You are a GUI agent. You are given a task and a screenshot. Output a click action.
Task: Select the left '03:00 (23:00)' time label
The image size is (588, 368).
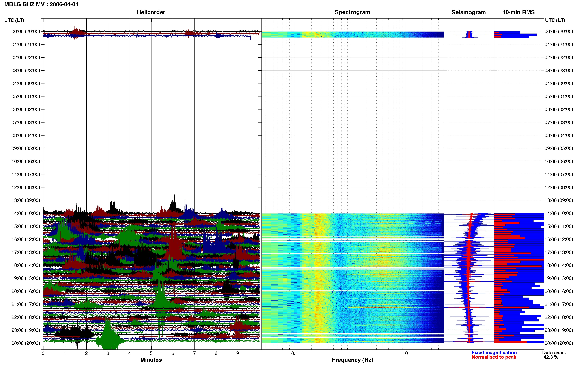pos(26,71)
